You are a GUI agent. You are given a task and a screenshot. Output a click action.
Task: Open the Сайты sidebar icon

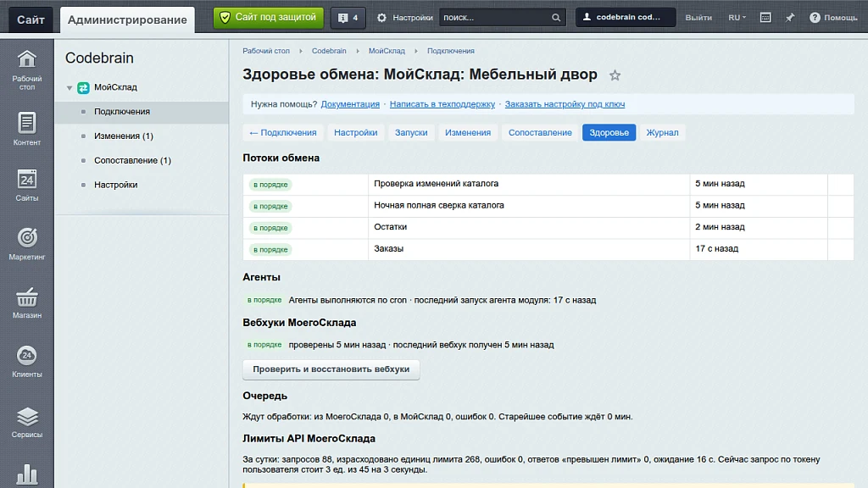click(26, 186)
